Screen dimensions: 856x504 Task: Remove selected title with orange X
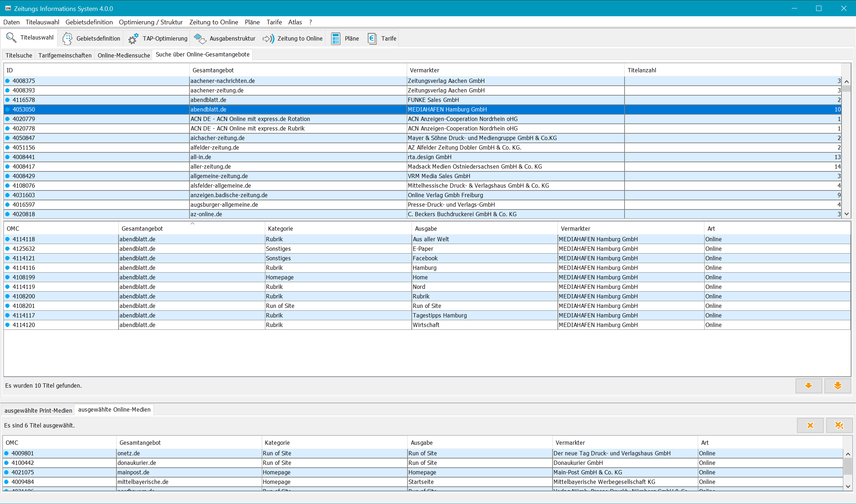[810, 425]
